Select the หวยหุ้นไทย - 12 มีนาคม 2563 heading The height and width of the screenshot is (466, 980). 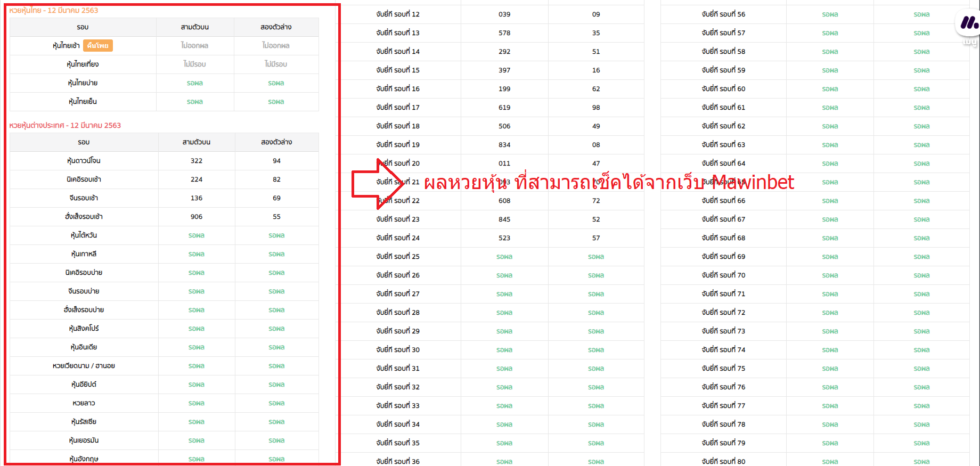53,10
